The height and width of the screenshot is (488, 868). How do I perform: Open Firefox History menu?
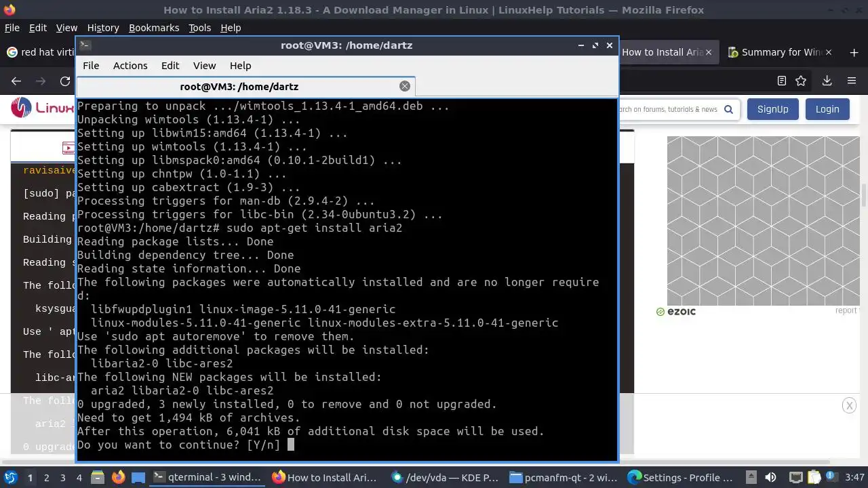coord(103,28)
